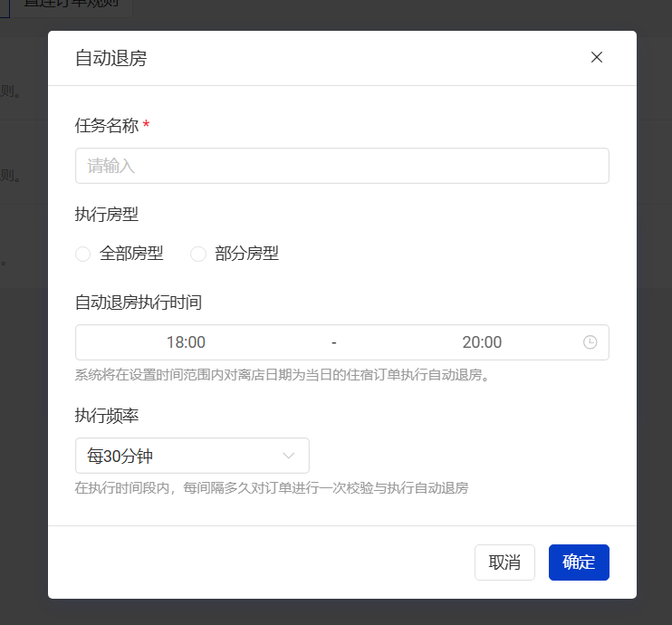Click the 执行频率 label
This screenshot has width=672, height=625.
pos(107,416)
